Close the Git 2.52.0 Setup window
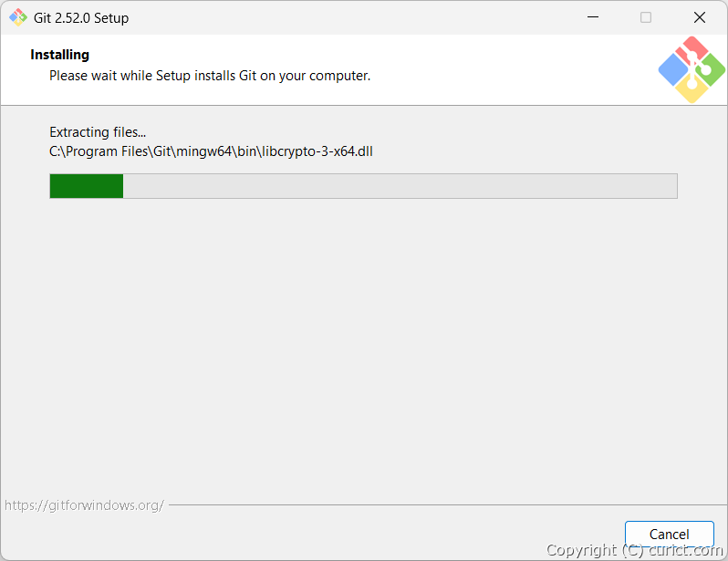 [699, 17]
